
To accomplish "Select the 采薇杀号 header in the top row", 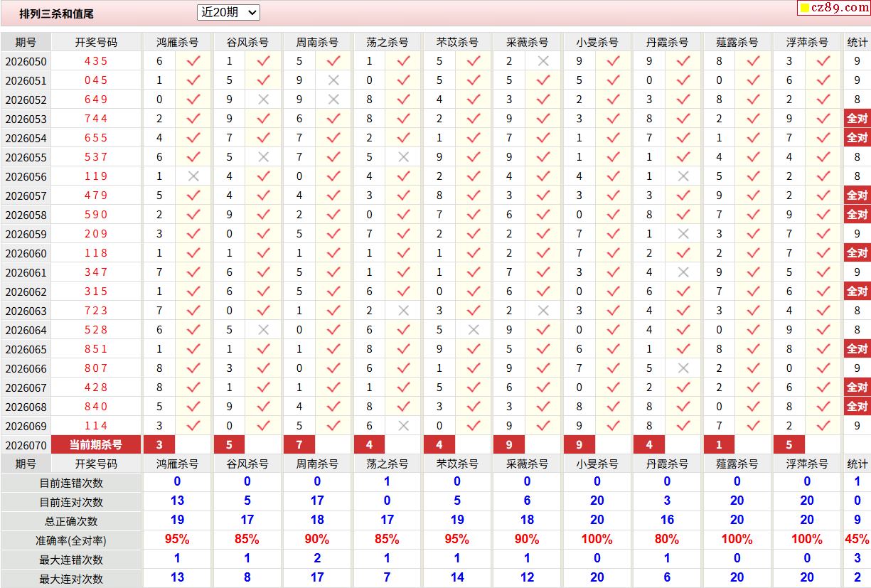I will (x=528, y=42).
